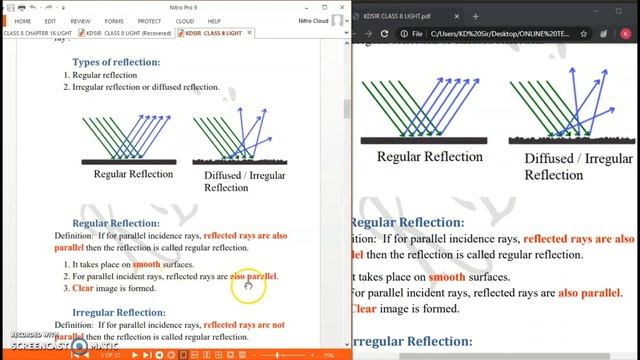The height and width of the screenshot is (360, 640).
Task: Click the zoom slider handle in Nitro
Action: click(x=277, y=356)
